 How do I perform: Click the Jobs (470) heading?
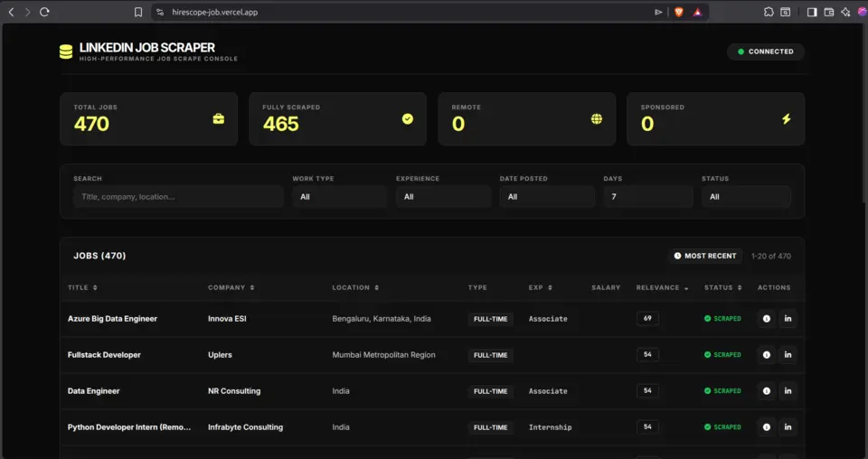(99, 256)
